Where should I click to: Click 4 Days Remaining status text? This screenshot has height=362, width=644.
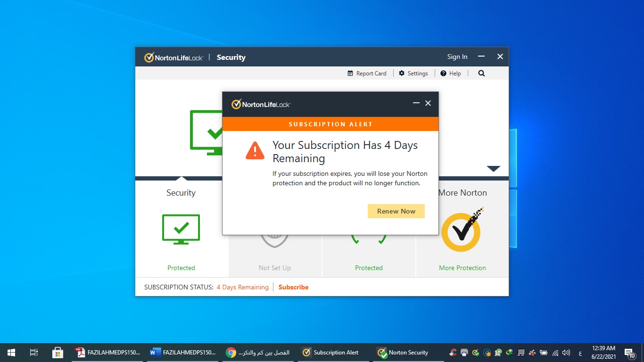coord(242,287)
